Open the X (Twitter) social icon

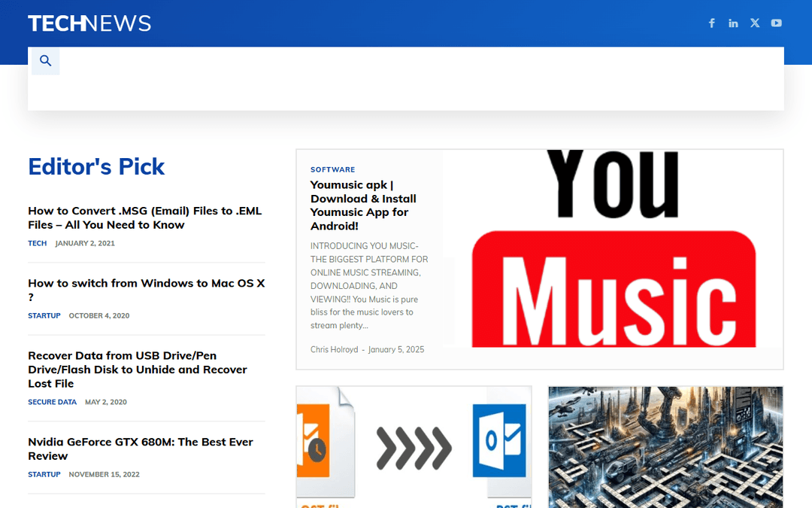[755, 23]
